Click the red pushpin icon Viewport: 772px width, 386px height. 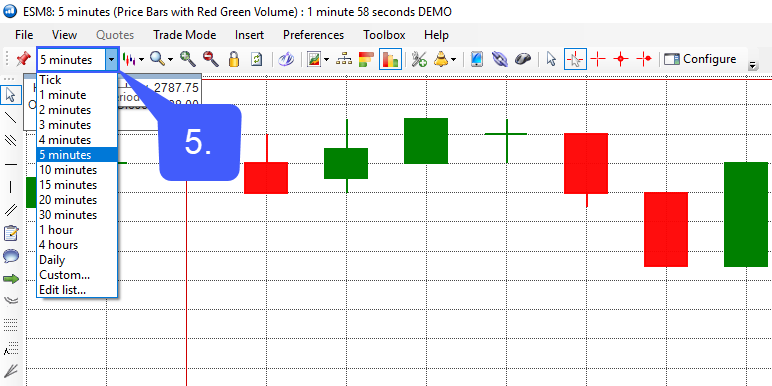(23, 60)
